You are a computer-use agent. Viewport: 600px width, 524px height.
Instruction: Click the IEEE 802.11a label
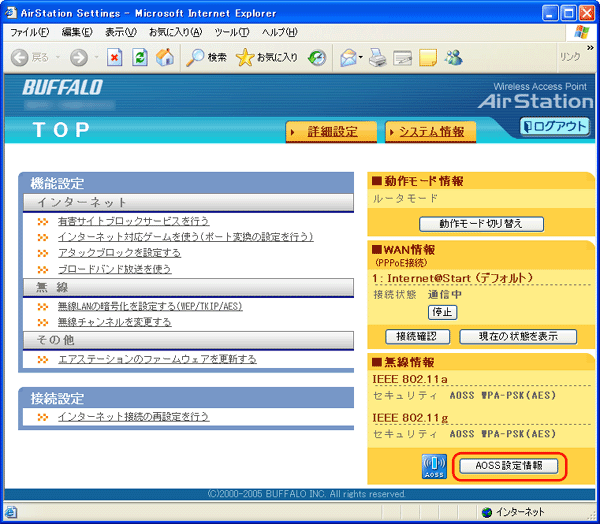(x=410, y=379)
